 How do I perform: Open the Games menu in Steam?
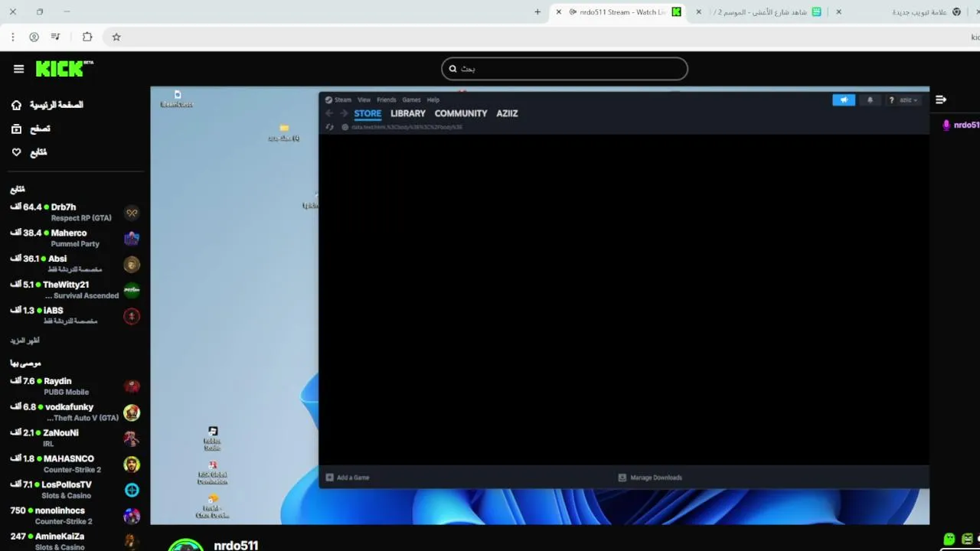411,100
